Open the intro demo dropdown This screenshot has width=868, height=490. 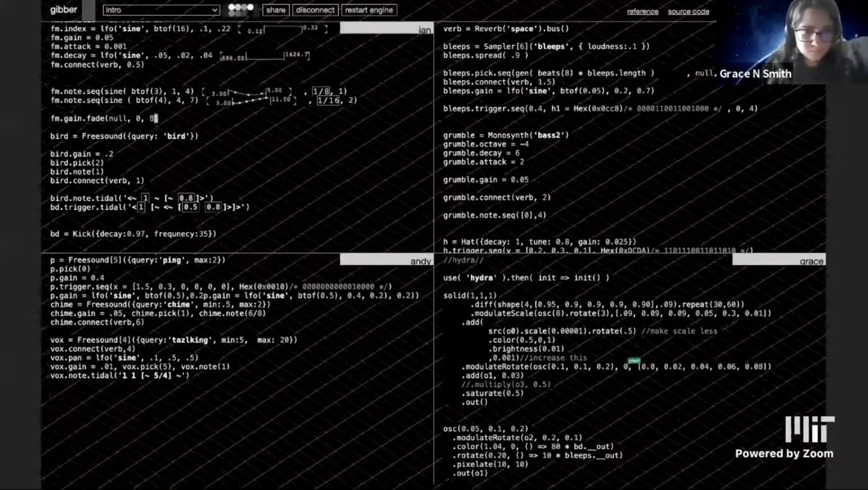pyautogui.click(x=161, y=10)
